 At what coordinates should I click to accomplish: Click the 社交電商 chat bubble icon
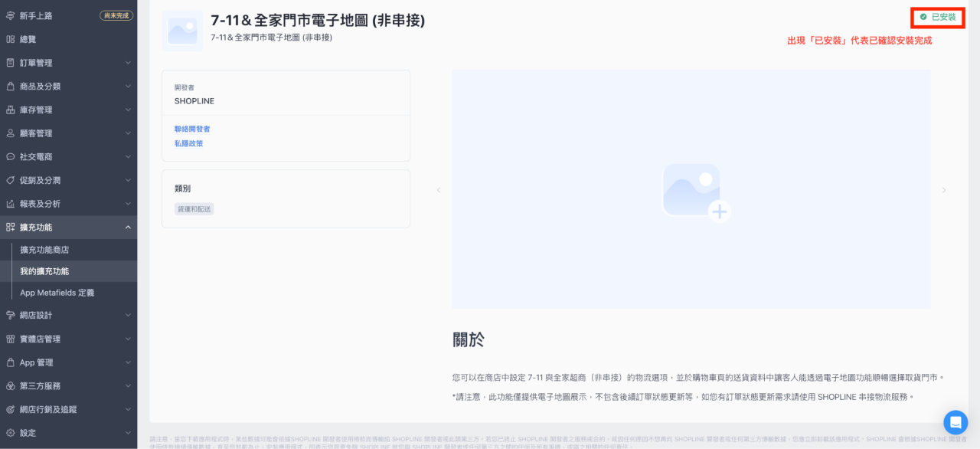tap(10, 157)
